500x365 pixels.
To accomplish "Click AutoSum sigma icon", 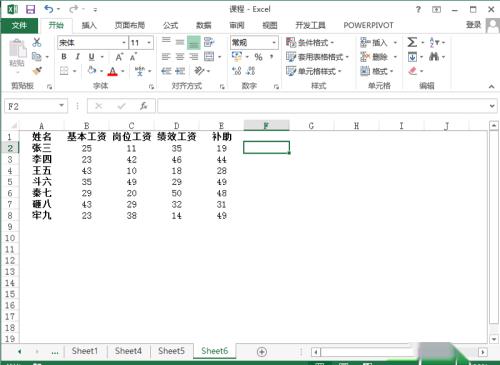I will coord(412,42).
